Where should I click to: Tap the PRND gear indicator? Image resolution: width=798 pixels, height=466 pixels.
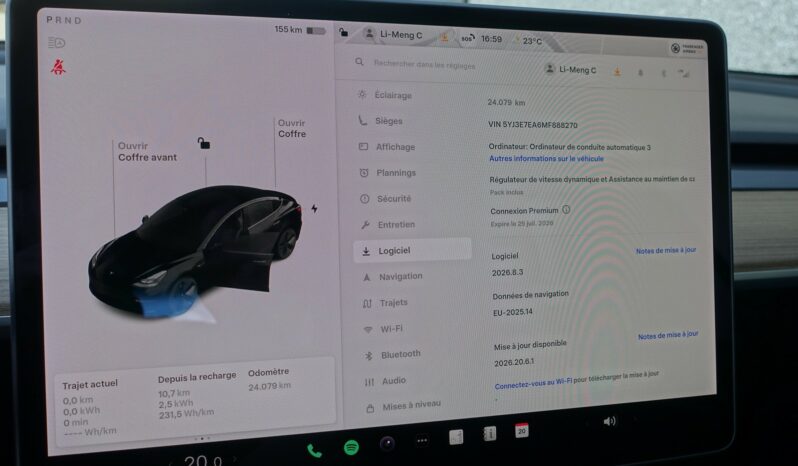[64, 20]
